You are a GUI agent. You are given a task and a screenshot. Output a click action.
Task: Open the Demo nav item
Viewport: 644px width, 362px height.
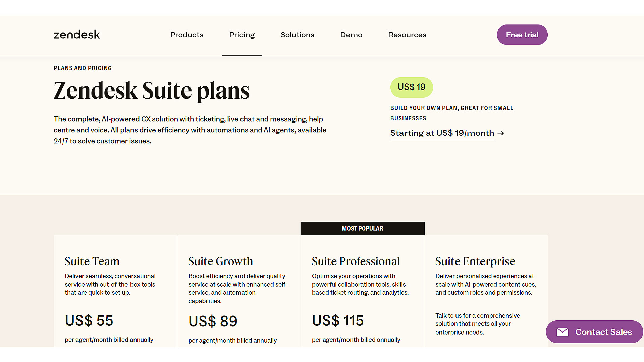[x=351, y=35]
